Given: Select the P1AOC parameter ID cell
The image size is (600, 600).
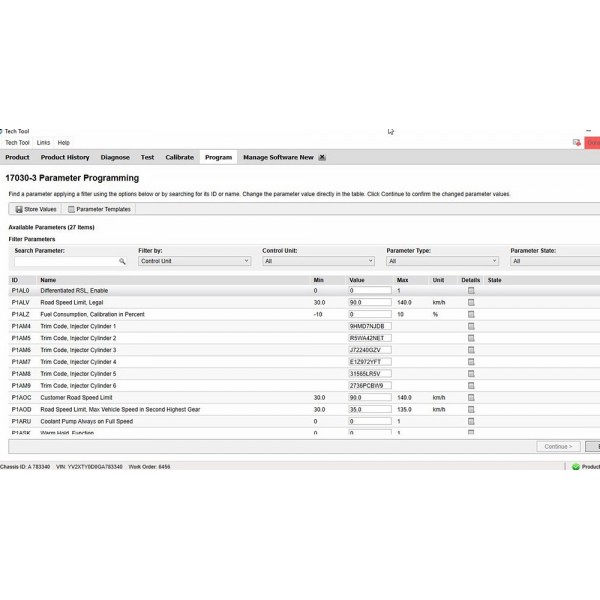Looking at the screenshot, I should click(21, 398).
